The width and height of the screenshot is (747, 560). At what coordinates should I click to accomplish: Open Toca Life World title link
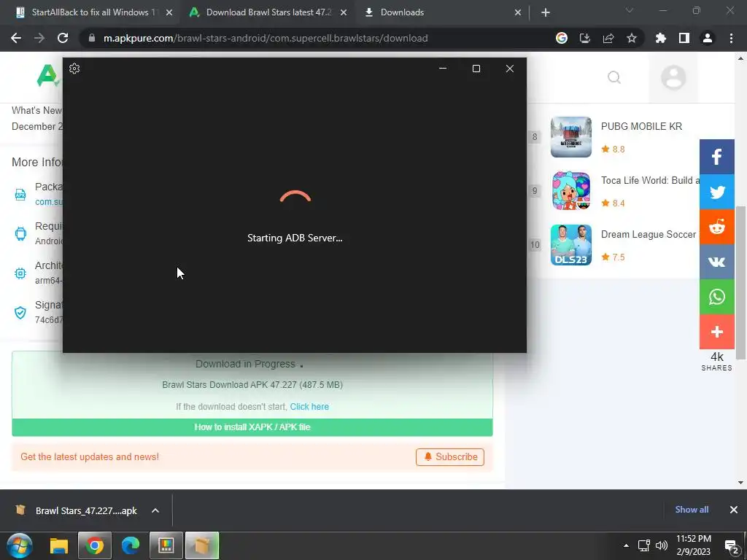coord(650,181)
